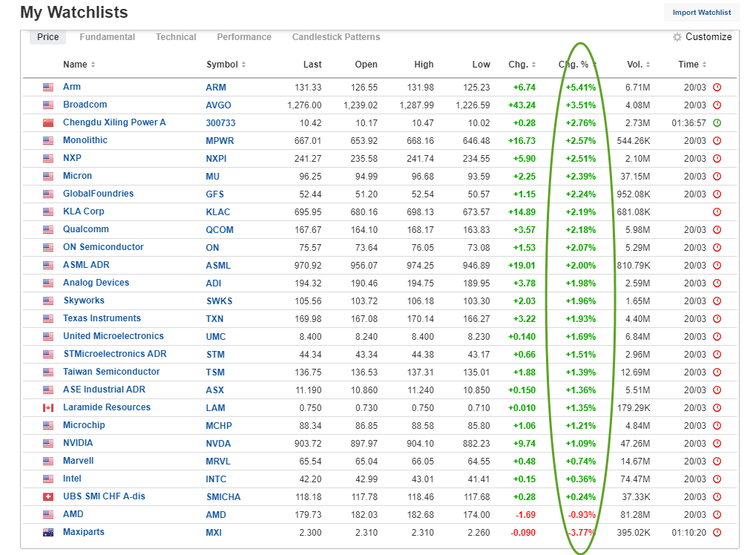
Task: Open the Customize options
Action: coord(703,37)
